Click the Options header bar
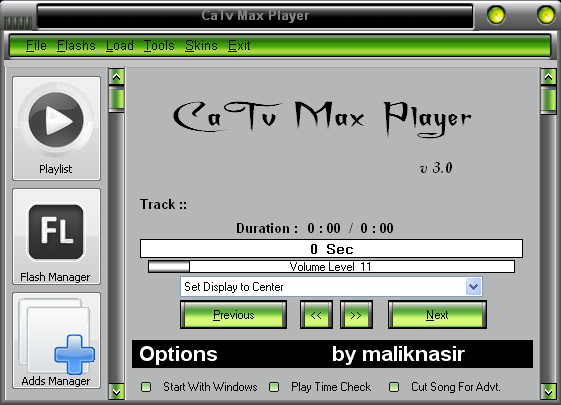The image size is (561, 405). 332,354
